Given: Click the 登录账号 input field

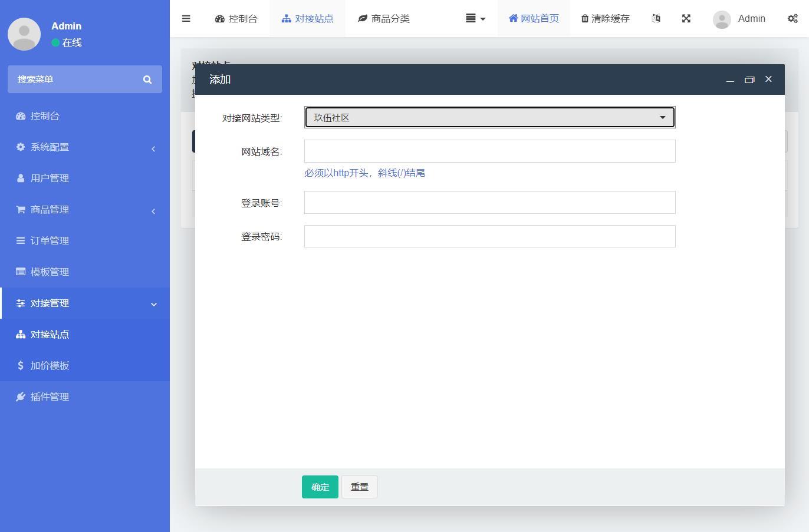Looking at the screenshot, I should 489,203.
